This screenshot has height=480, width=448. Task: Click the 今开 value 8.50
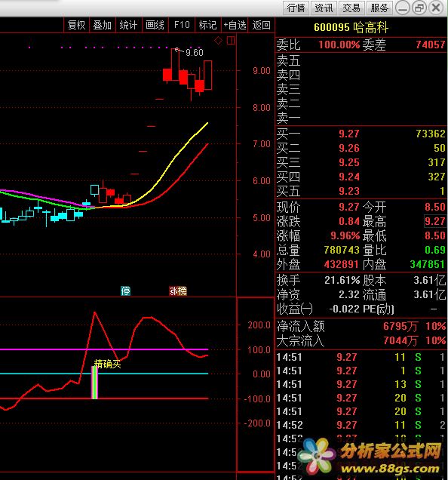(435, 207)
